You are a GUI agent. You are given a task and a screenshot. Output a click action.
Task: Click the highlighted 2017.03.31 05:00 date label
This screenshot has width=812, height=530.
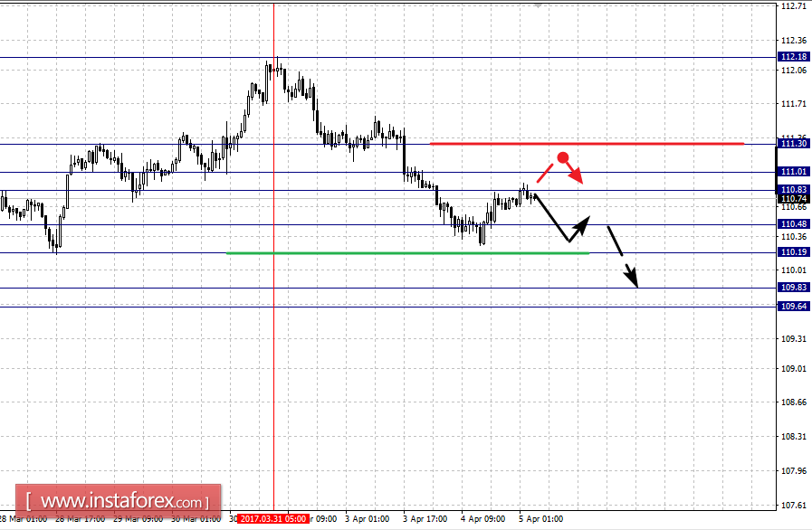coord(273,518)
